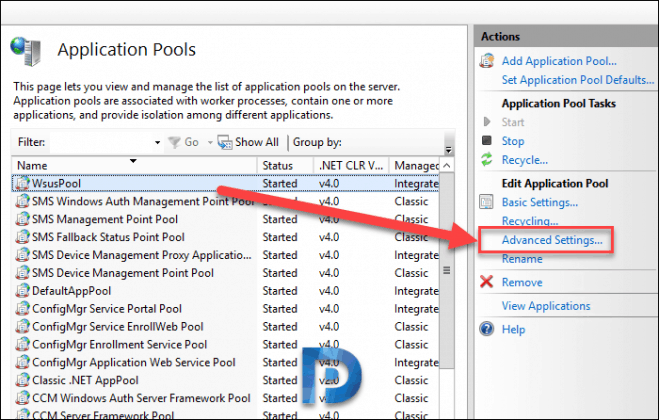The height and width of the screenshot is (420, 659).
Task: Click Set Application Pool Defaults link
Action: point(578,79)
